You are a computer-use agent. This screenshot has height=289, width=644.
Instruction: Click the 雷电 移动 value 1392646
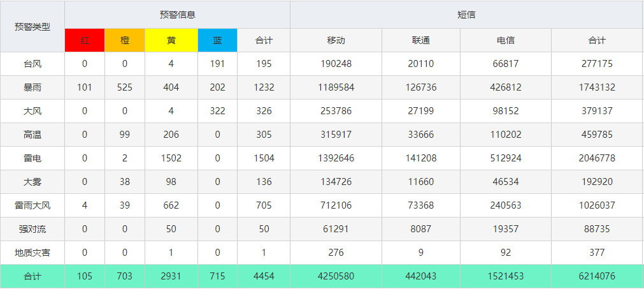[336, 158]
